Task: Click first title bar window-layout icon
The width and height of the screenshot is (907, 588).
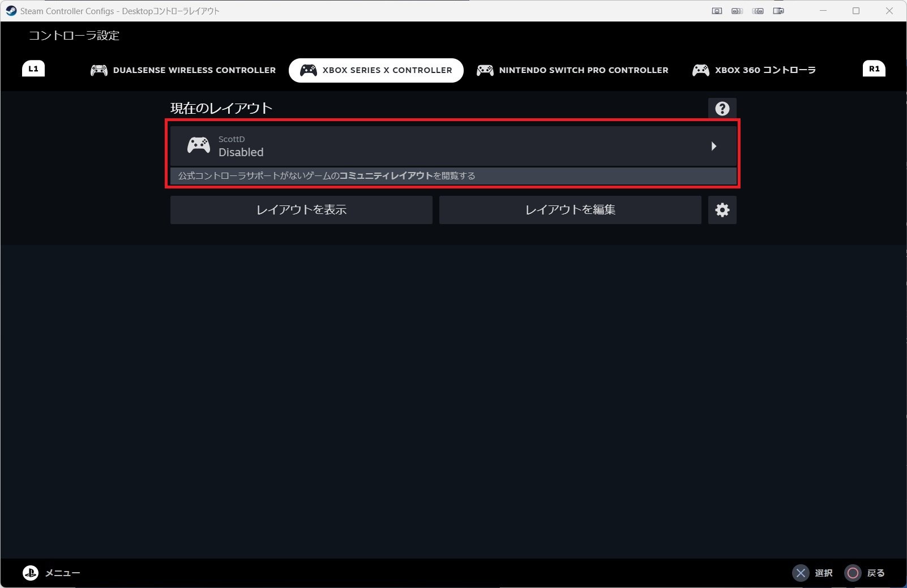Action: pyautogui.click(x=717, y=11)
